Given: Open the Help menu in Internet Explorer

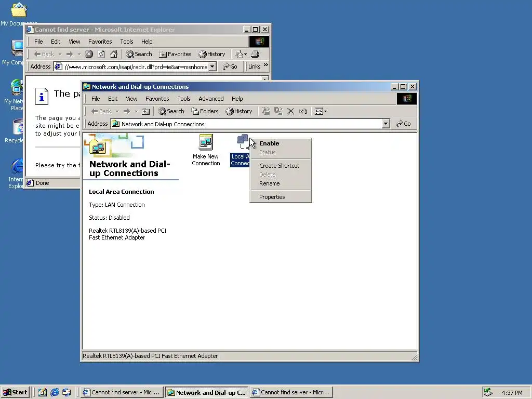Looking at the screenshot, I should tap(147, 42).
